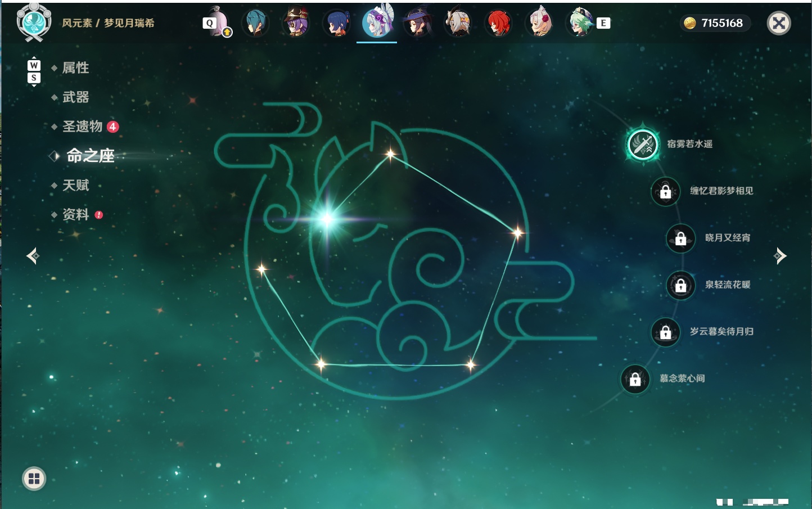This screenshot has width=812, height=509.
Task: Choose the dark blue-haired avatar with hair bun
Action: click(x=337, y=23)
